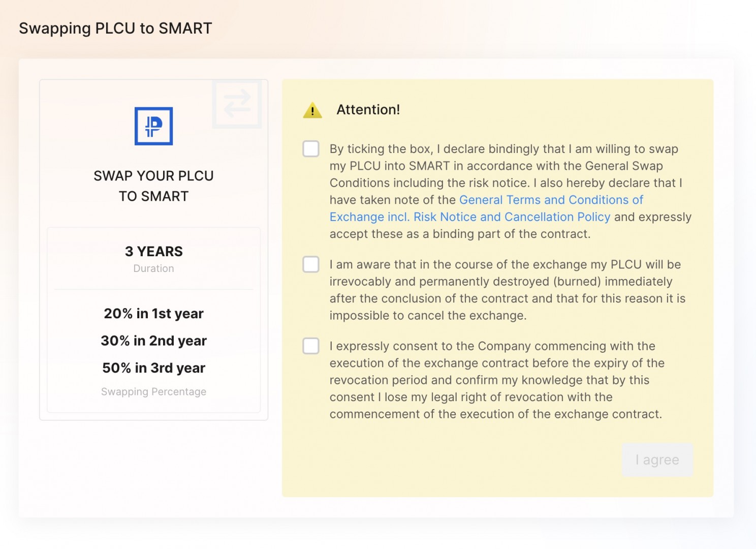Click the Duration label

pyautogui.click(x=153, y=268)
